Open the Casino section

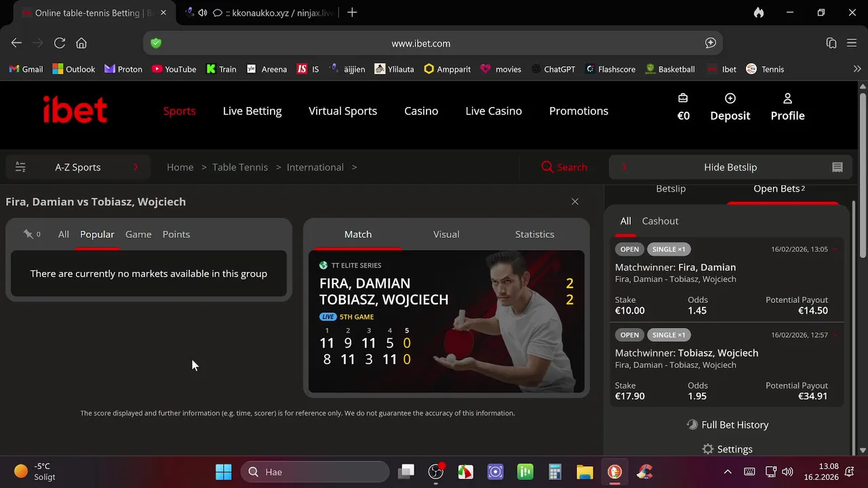click(x=421, y=111)
